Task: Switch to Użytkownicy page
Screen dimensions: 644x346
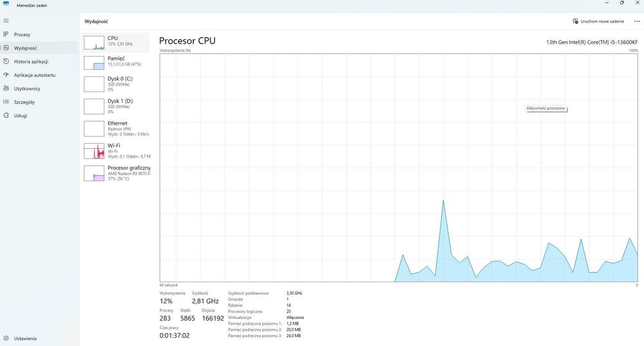Action: tap(27, 89)
